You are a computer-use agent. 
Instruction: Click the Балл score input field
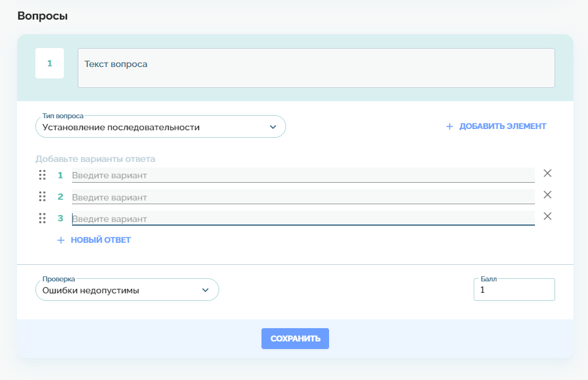tap(514, 290)
